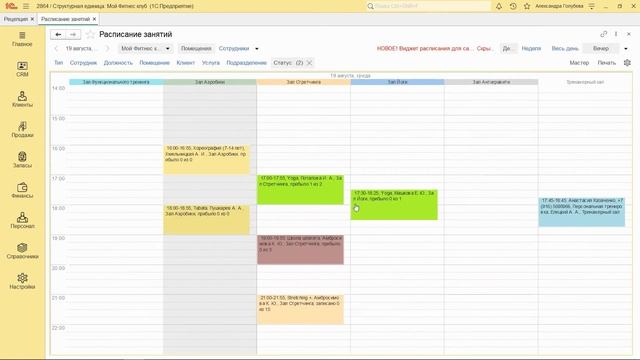Select Весь день time range
This screenshot has height=360, width=640.
tap(565, 48)
